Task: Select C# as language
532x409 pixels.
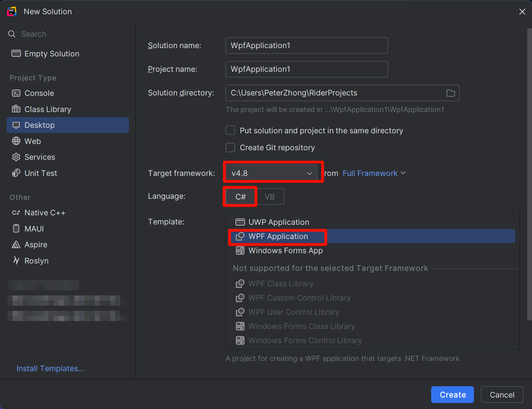Action: coord(241,196)
